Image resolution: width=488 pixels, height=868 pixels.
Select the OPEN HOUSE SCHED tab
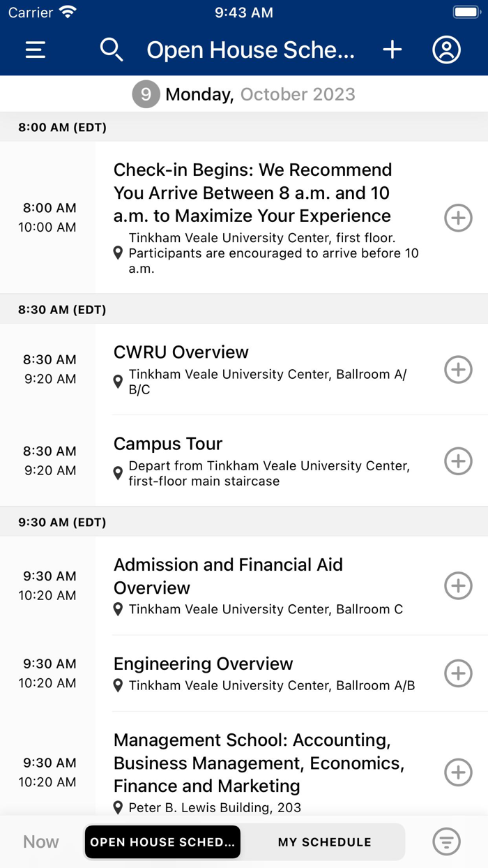[x=162, y=841]
